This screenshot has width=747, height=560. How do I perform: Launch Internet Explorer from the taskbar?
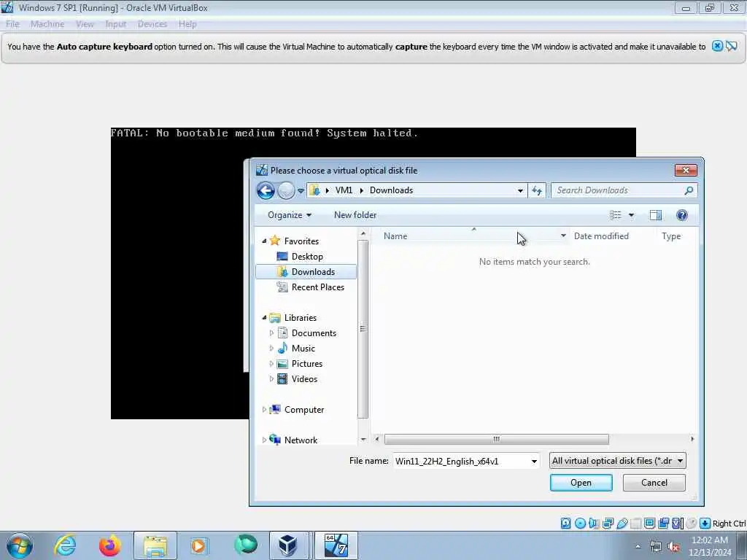pyautogui.click(x=65, y=545)
